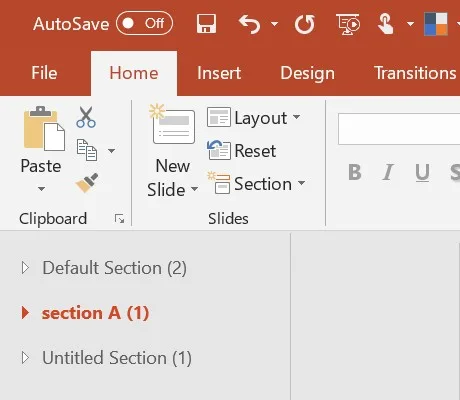
Task: Click the Redo/Repeat icon
Action: point(304,24)
